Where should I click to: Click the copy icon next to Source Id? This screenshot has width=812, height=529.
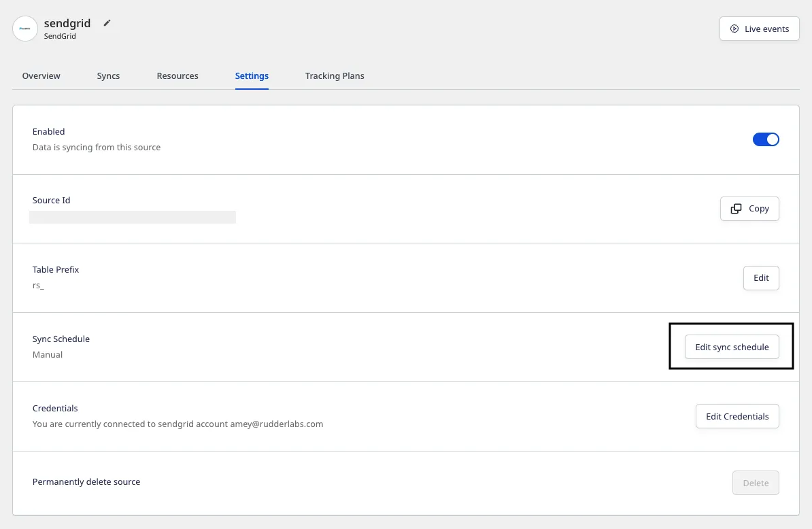click(736, 209)
